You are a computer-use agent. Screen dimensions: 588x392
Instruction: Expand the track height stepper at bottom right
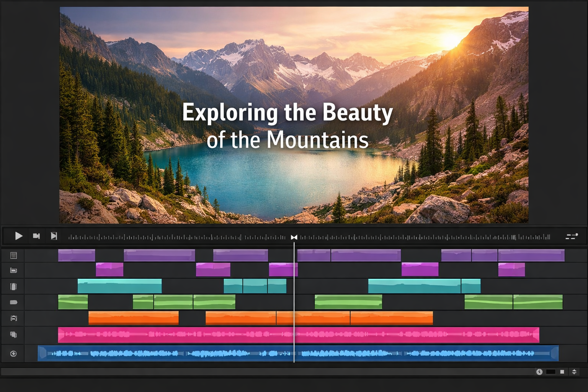click(x=575, y=371)
